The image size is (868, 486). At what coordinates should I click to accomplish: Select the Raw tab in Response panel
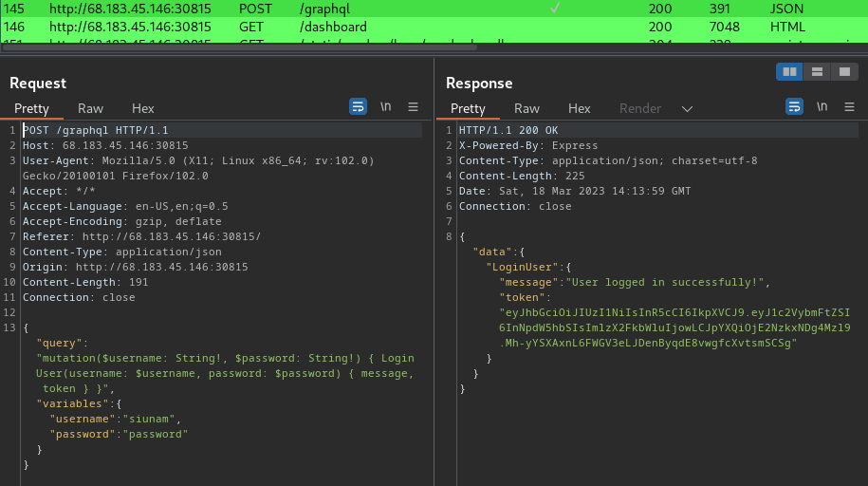[526, 108]
